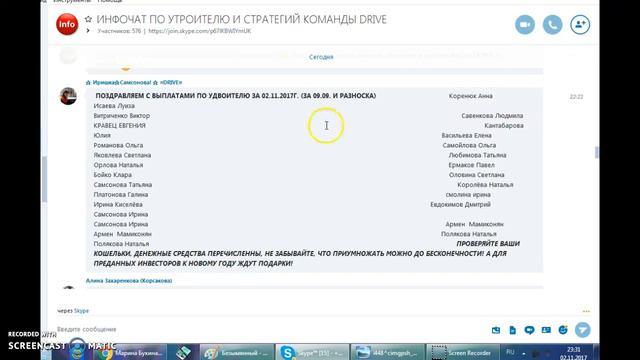The image size is (640, 360).
Task: Open Алина Захаренкова (Корсакова) sender name
Action: [x=129, y=280]
